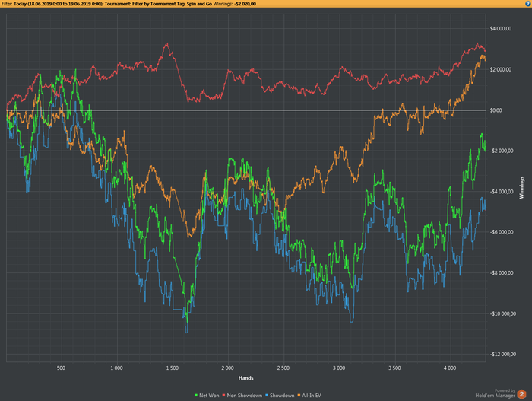Viewport: 532px width, 401px height.
Task: Select the Showdown legend label
Action: coord(282,396)
